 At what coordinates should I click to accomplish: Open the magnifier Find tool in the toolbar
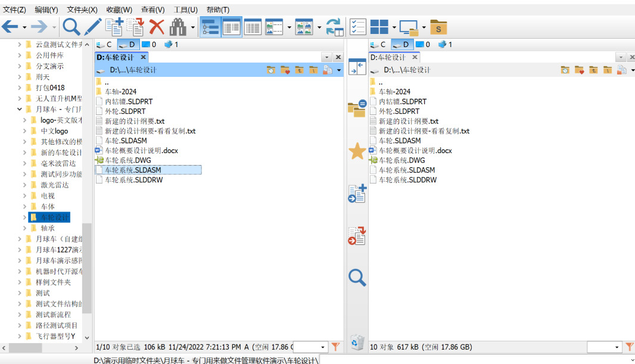[x=71, y=27]
